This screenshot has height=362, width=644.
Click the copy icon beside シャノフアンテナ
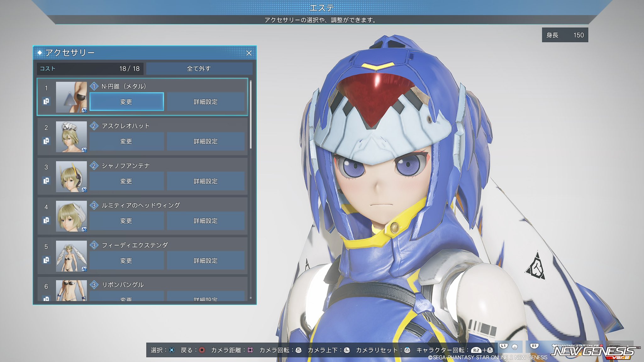(x=46, y=181)
